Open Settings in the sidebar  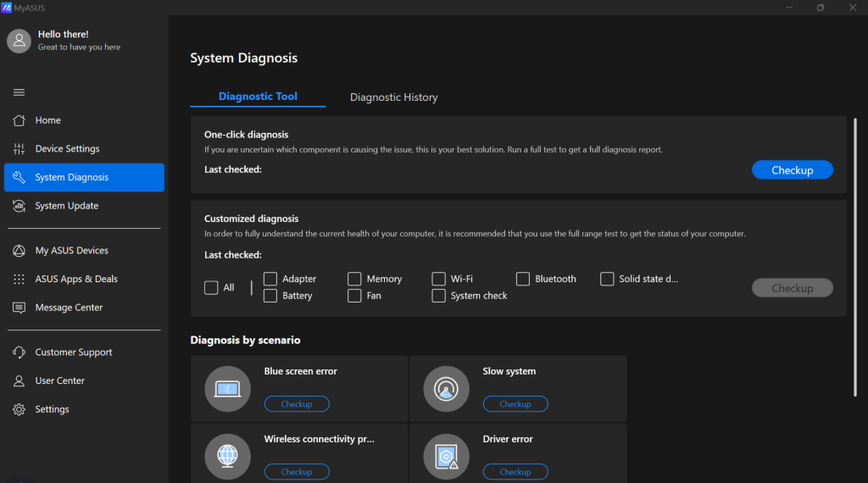pos(52,409)
